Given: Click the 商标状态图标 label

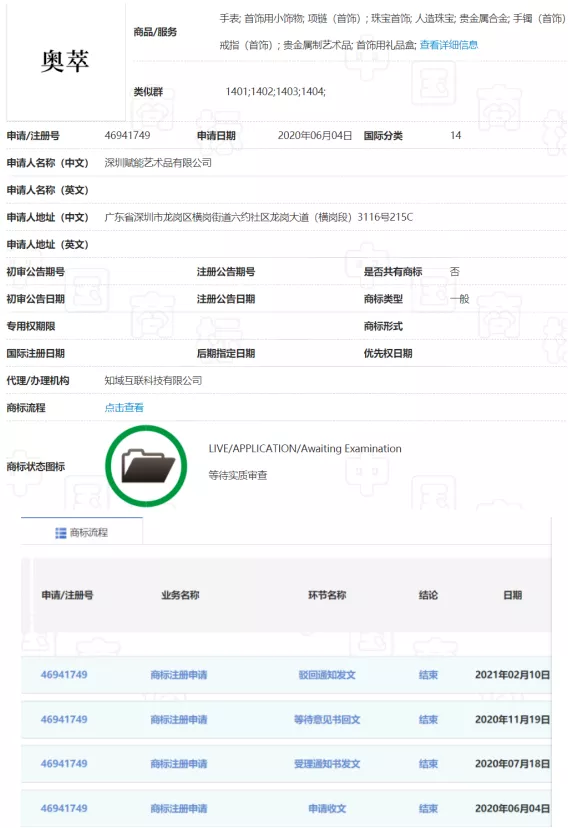Looking at the screenshot, I should [35, 466].
